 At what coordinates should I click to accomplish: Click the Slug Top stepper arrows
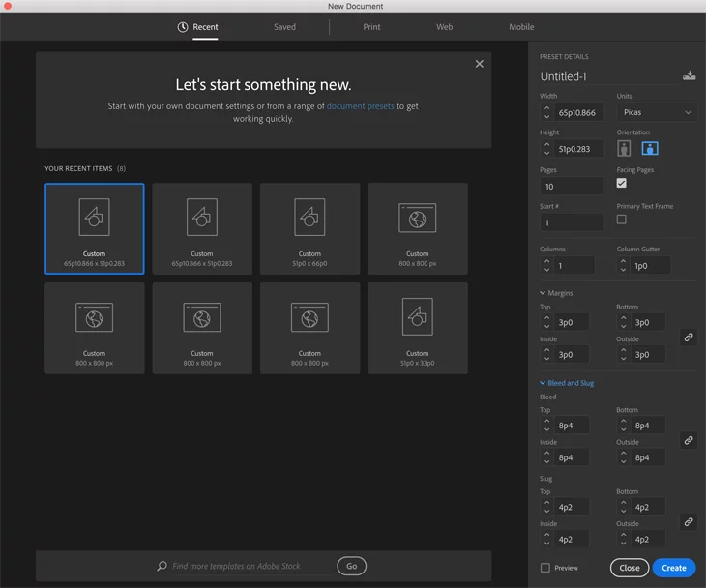click(x=546, y=507)
